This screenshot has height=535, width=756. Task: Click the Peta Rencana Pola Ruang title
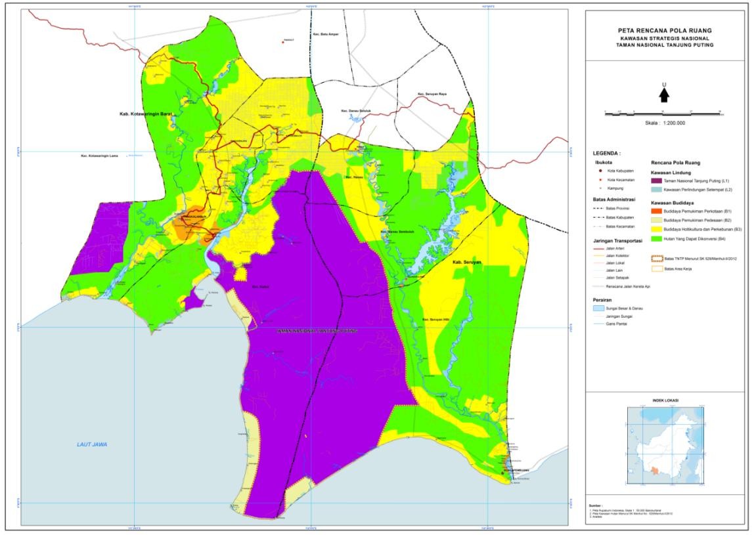(x=665, y=31)
